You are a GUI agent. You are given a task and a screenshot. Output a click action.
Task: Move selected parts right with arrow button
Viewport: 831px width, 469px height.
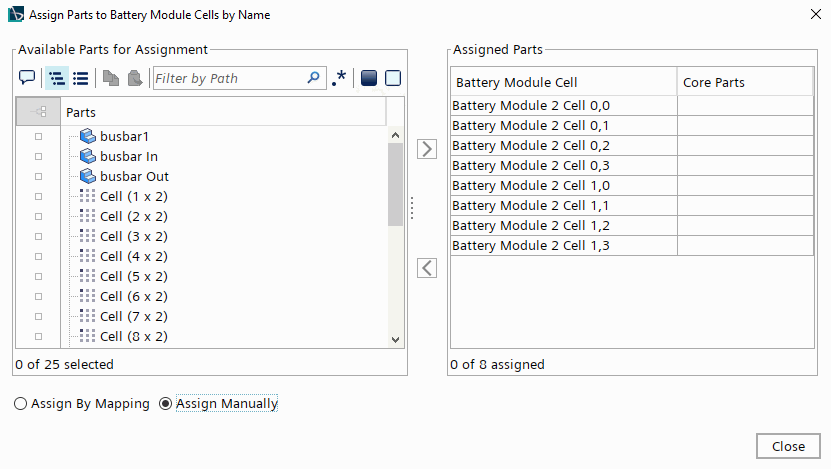[x=427, y=149]
